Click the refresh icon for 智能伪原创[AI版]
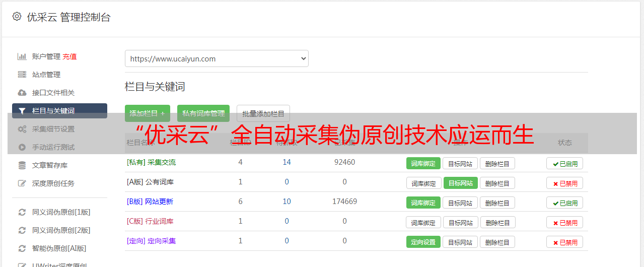Image resolution: width=644 pixels, height=267 pixels. pos(22,248)
